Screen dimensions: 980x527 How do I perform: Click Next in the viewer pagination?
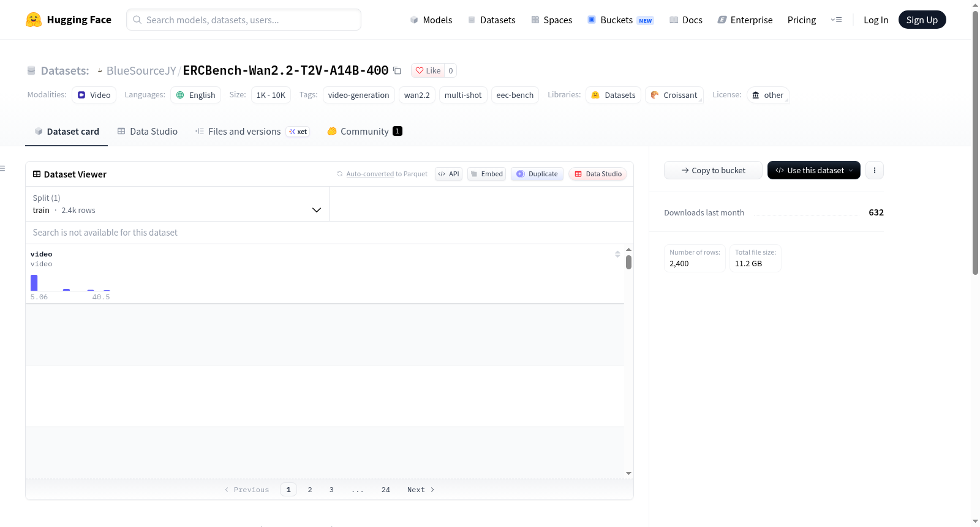[x=421, y=490]
